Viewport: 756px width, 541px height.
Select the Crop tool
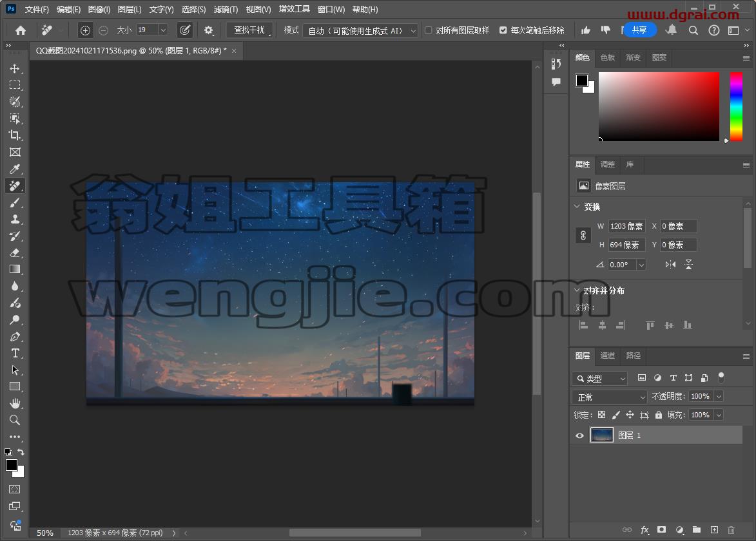[x=14, y=135]
